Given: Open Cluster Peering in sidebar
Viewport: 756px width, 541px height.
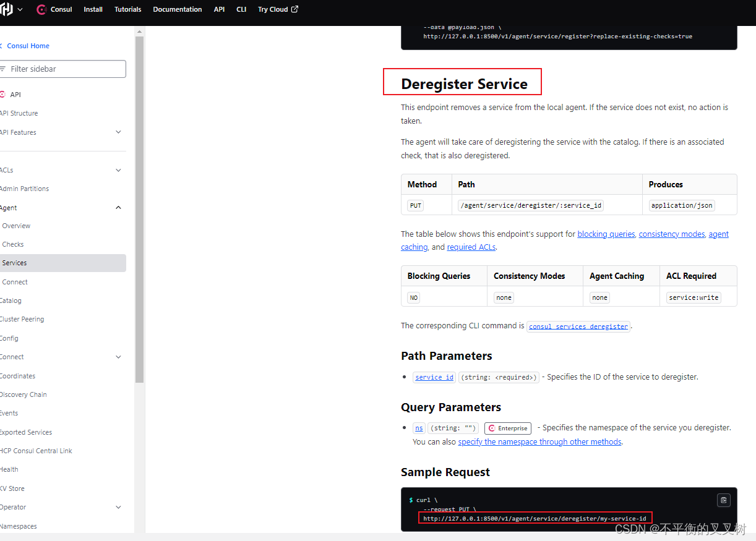Looking at the screenshot, I should [x=22, y=319].
